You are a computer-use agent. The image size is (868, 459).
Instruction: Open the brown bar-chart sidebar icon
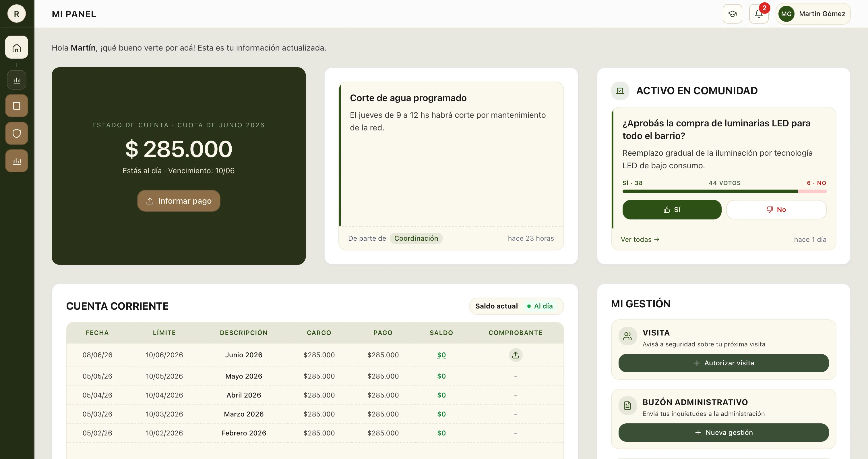[17, 161]
